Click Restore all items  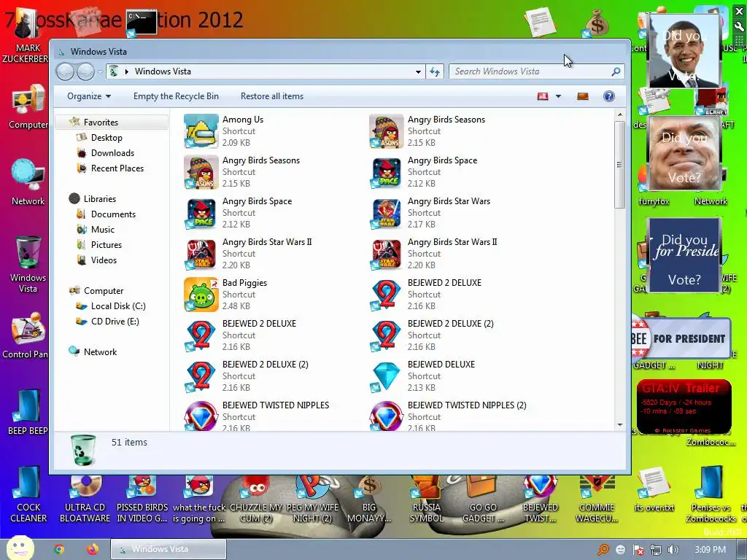coord(272,96)
